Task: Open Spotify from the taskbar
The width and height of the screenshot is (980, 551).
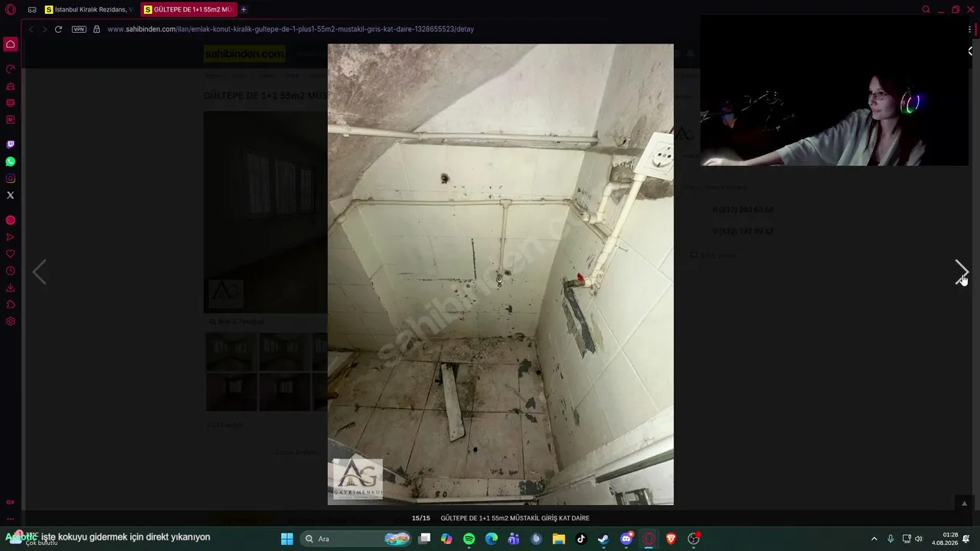Action: 469,539
